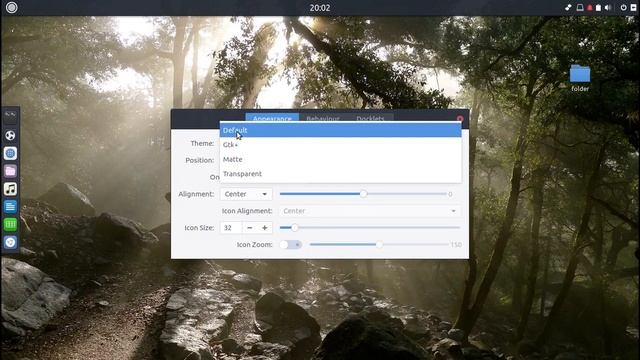640x360 pixels.
Task: Launch the bottom dock icon with the shield
Action: coord(10,242)
